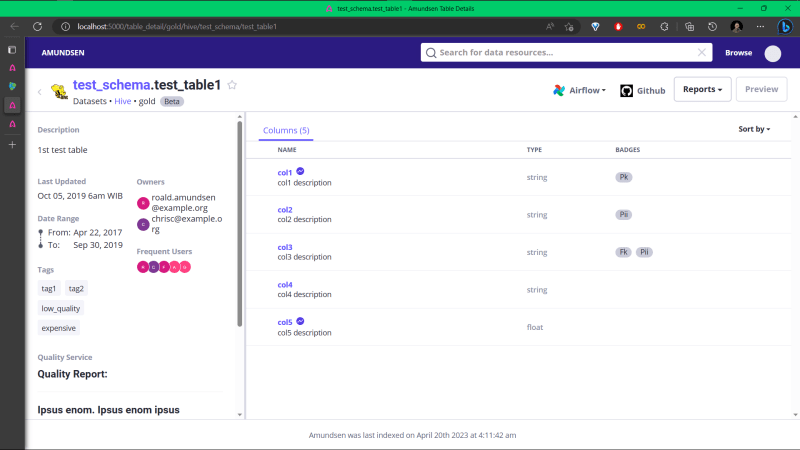Open the col4 column name
Viewport: 800px width, 450px height.
285,285
